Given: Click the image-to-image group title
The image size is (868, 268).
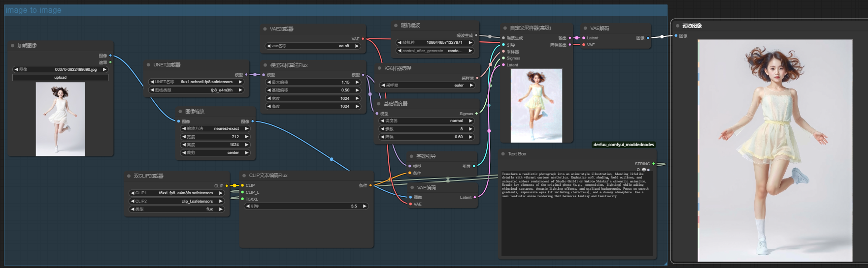Looking at the screenshot, I should pyautogui.click(x=33, y=10).
